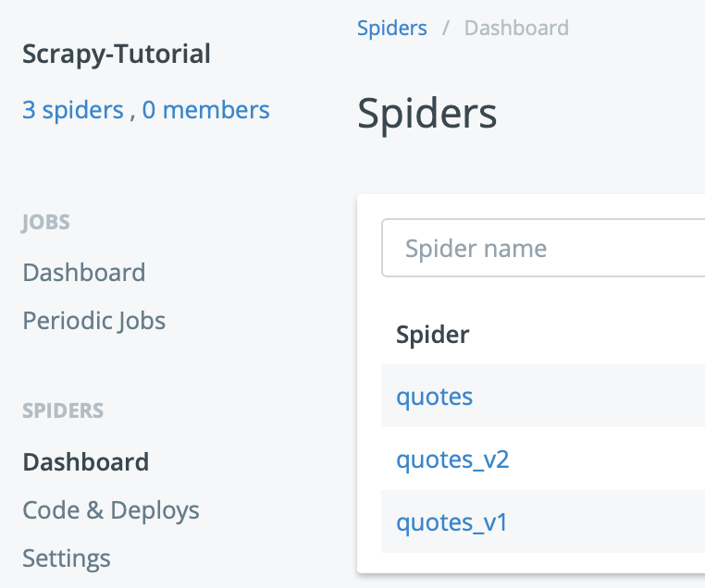Click the Dashboard breadcrumb item
705x588 pixels.
(x=516, y=29)
